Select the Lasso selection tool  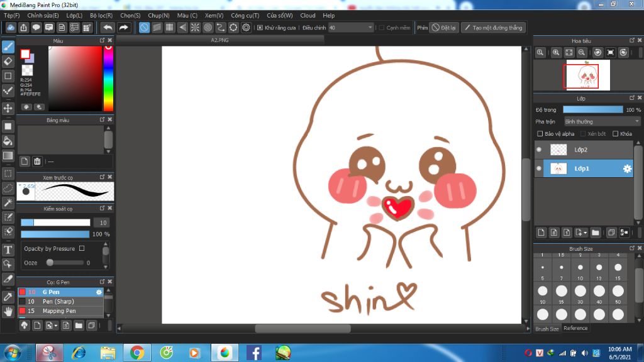[x=8, y=188]
